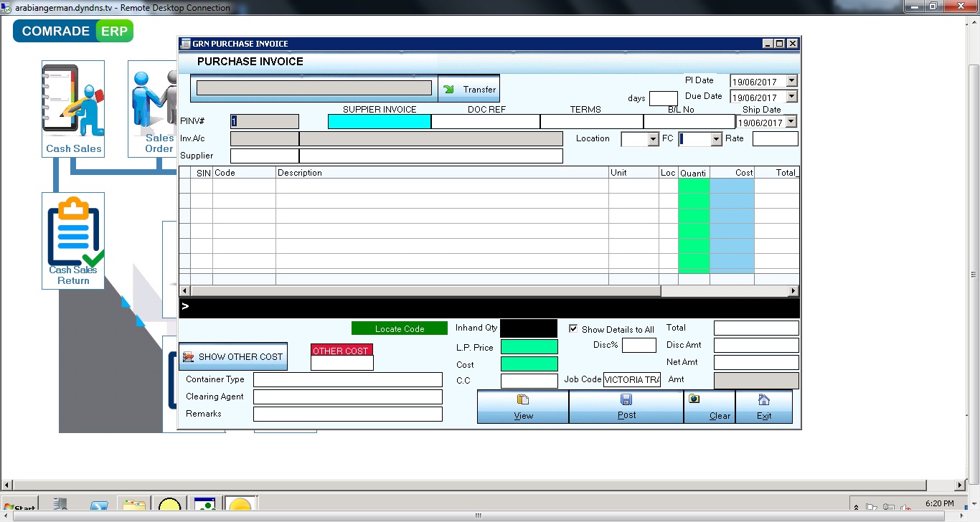Open the PI Date date picker
The height and width of the screenshot is (522, 980).
click(792, 80)
